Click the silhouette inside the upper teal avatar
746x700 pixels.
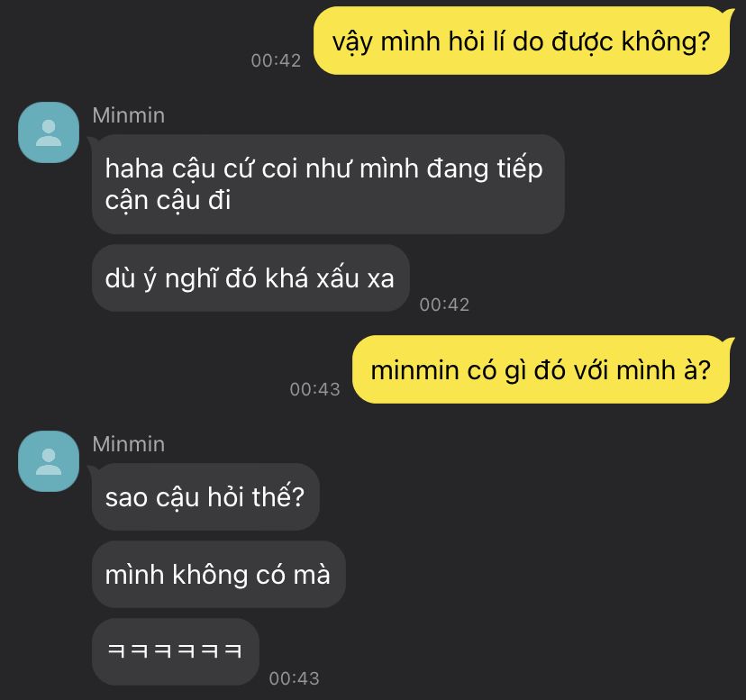point(49,133)
